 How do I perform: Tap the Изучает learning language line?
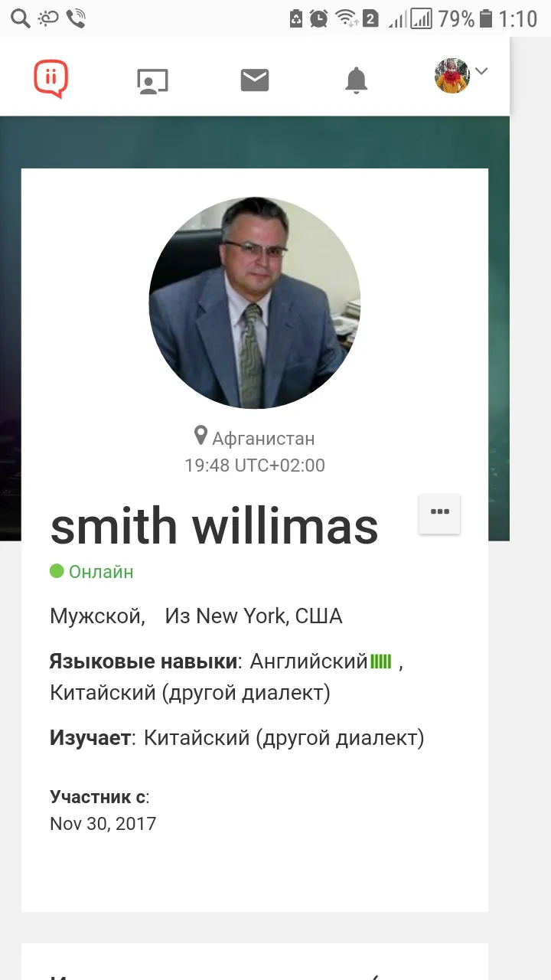(x=237, y=738)
